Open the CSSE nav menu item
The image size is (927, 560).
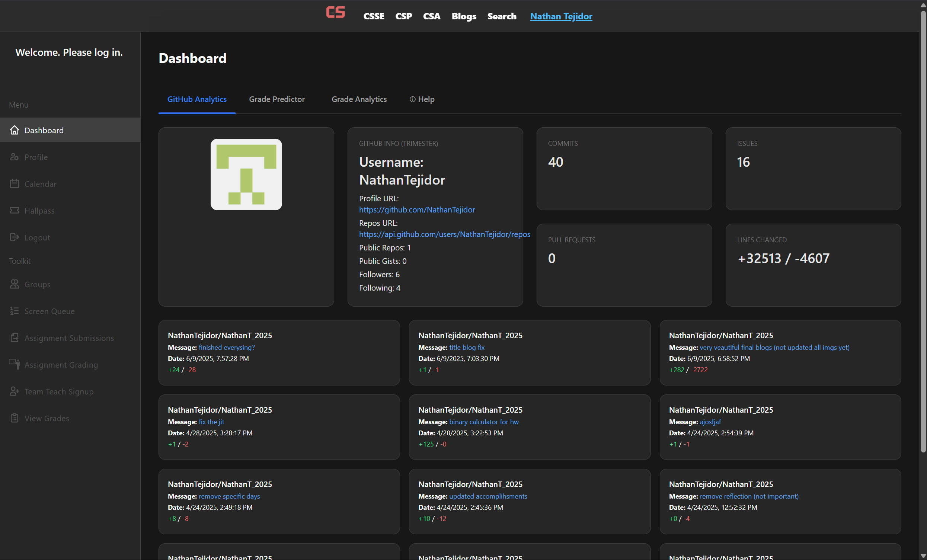click(374, 16)
